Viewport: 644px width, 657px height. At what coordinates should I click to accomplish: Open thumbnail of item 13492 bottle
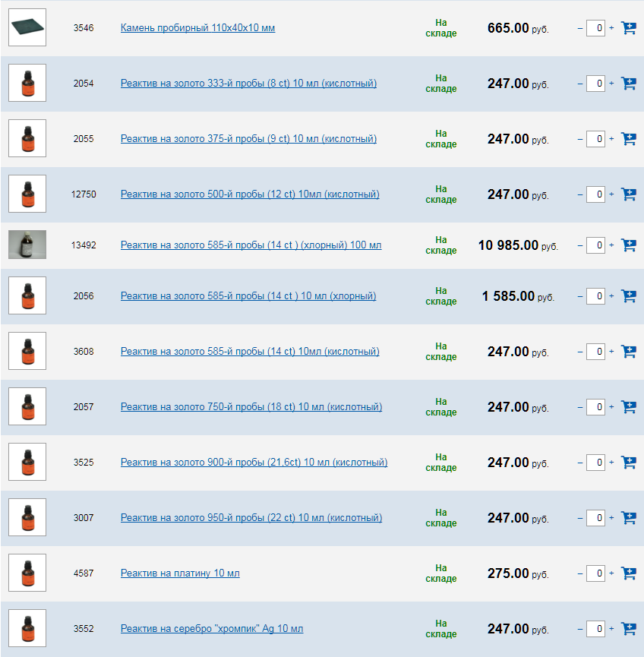(27, 245)
